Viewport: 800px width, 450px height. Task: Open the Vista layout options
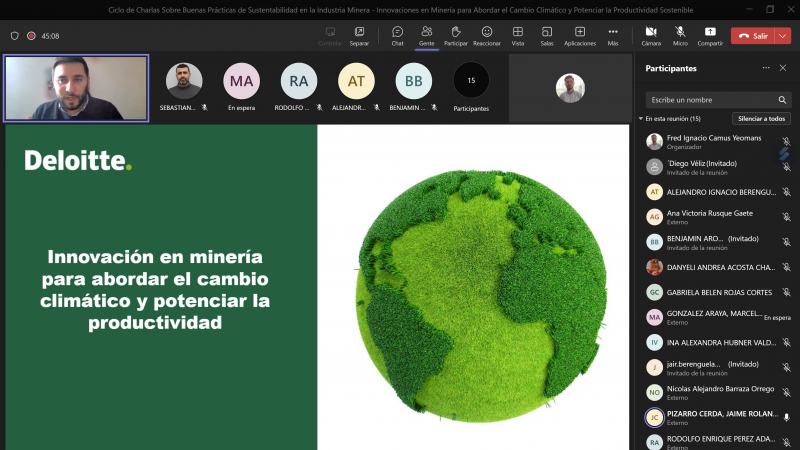click(x=518, y=36)
